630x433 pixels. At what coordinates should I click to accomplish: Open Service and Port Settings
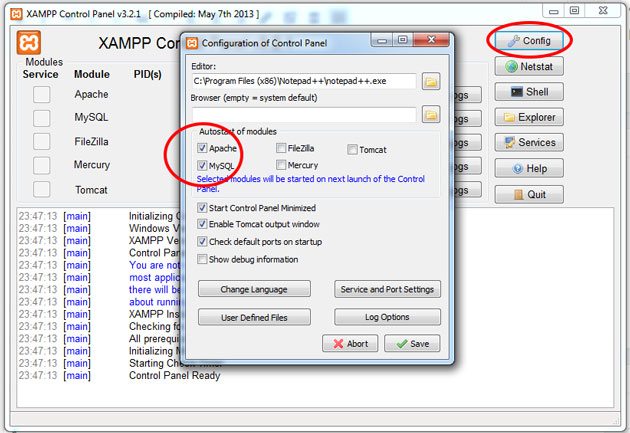(x=387, y=289)
